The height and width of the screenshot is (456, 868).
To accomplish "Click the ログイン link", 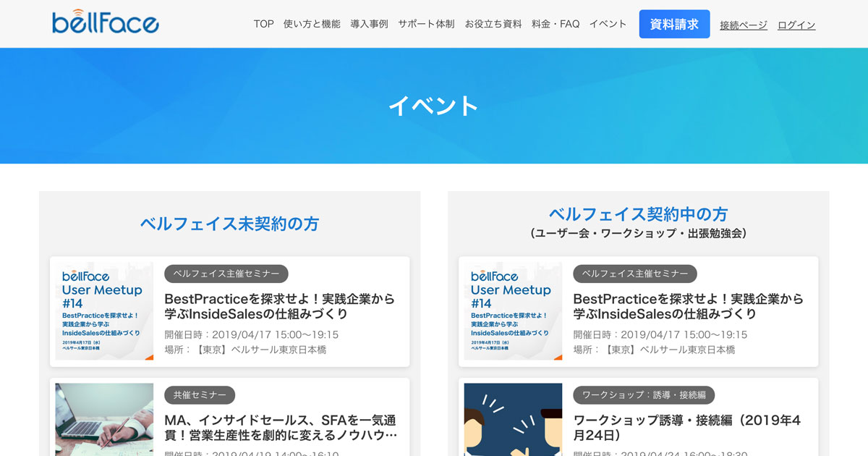I will coord(796,25).
